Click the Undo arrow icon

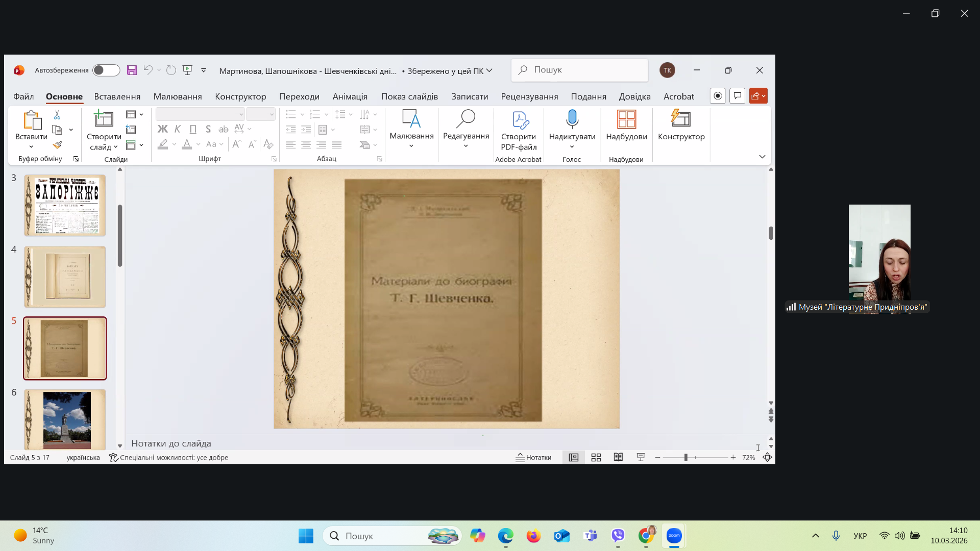148,70
